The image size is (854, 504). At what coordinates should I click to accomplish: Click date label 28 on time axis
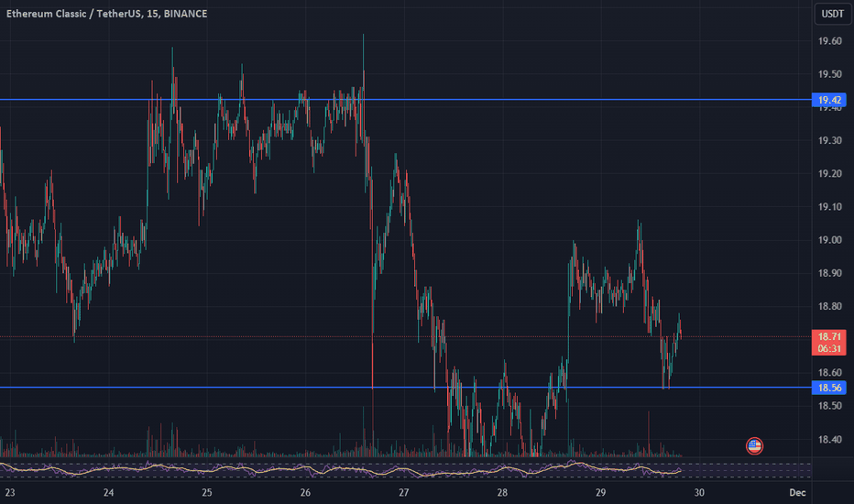point(502,493)
